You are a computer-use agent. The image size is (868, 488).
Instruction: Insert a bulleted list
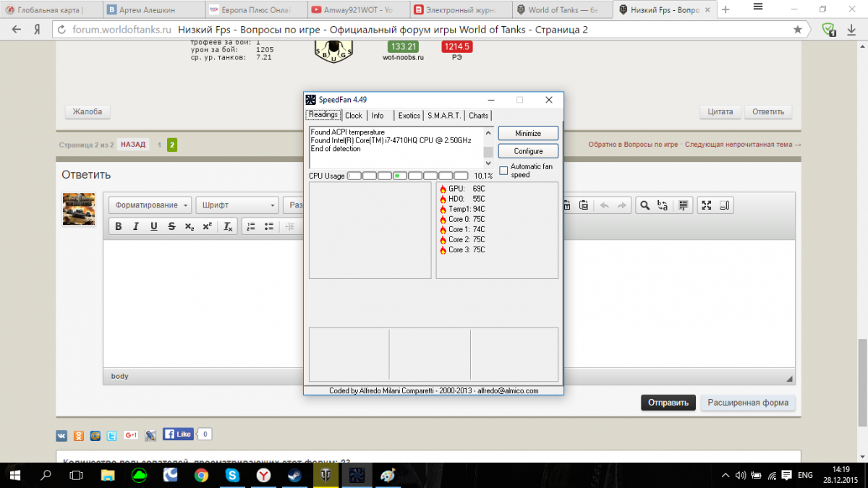[x=269, y=226]
